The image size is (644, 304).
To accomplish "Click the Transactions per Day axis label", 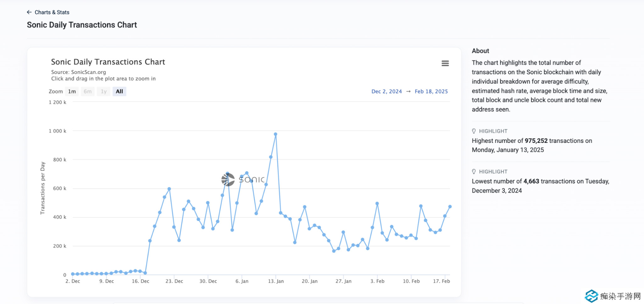I will tap(43, 188).
